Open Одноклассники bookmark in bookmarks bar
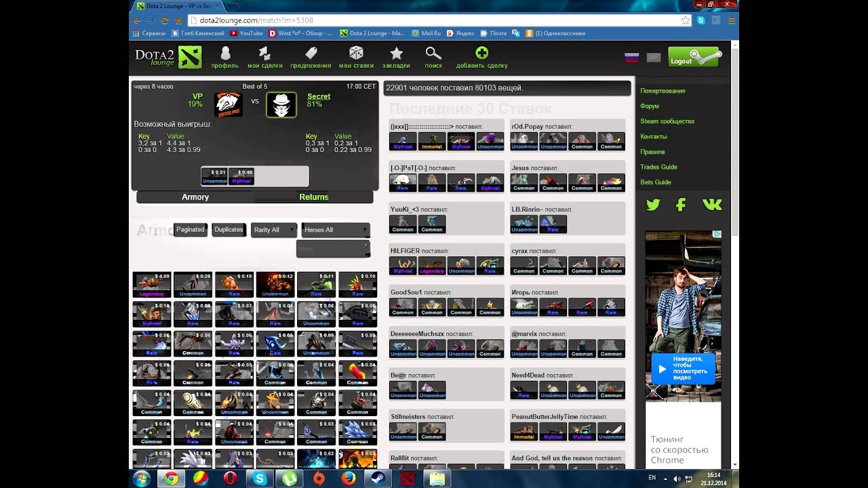868x488 pixels. pos(555,33)
